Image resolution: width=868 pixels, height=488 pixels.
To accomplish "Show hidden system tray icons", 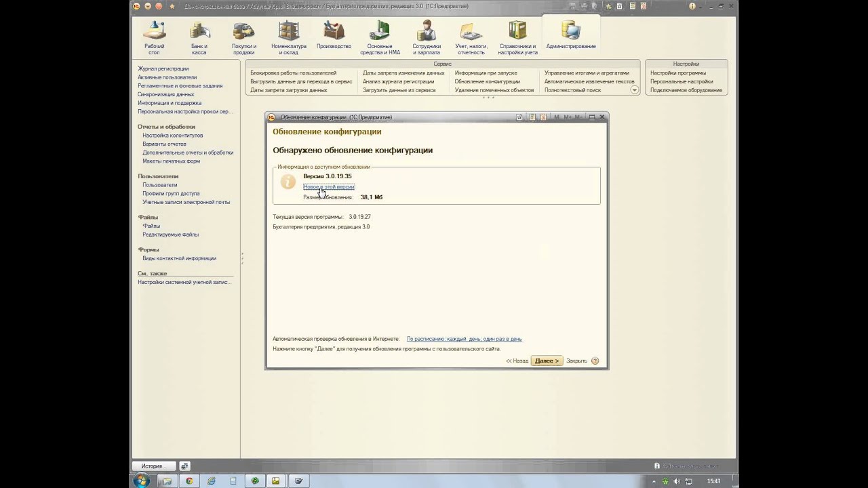I will pyautogui.click(x=653, y=481).
